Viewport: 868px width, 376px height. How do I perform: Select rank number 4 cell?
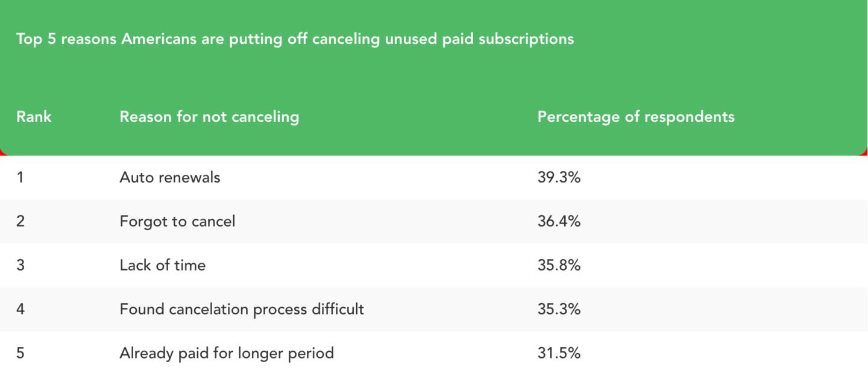(x=20, y=309)
